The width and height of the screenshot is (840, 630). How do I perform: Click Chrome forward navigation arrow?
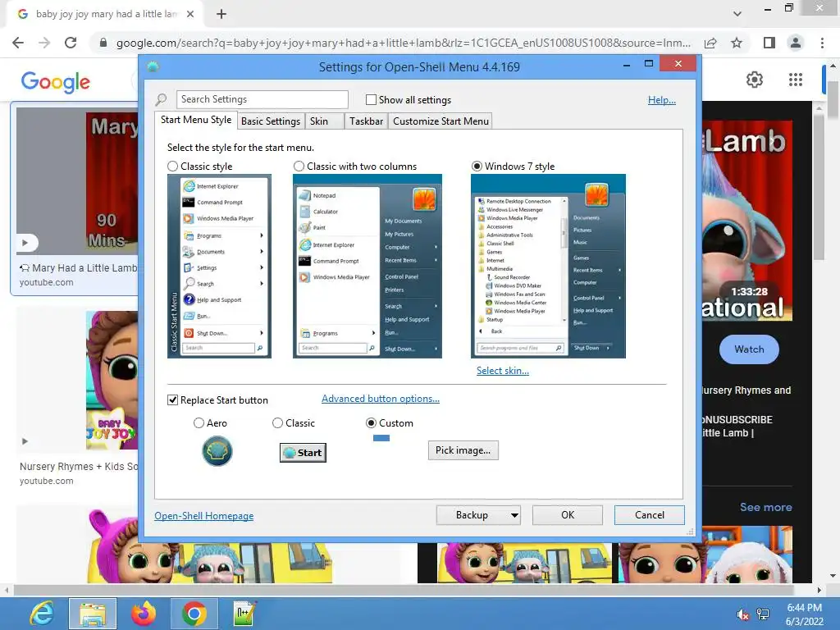(44, 43)
